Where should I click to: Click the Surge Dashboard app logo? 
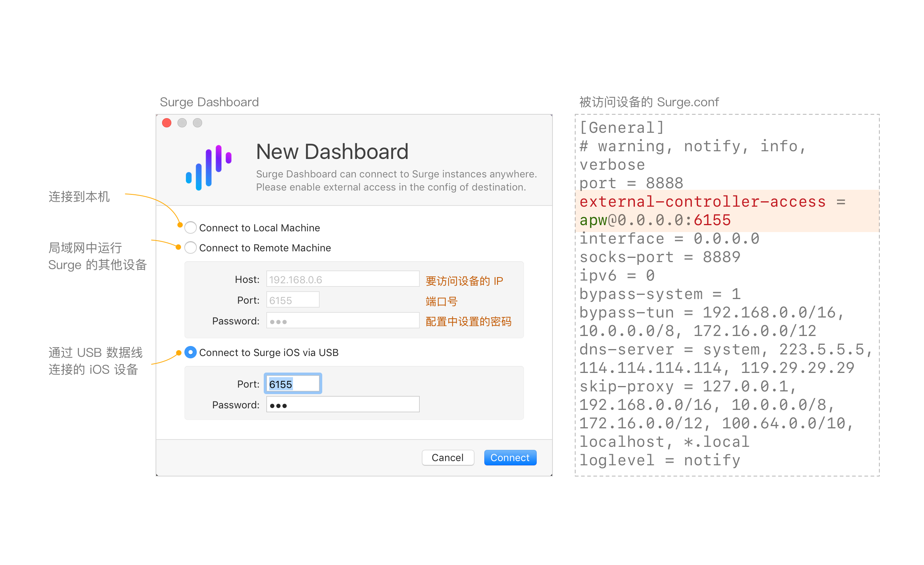209,166
